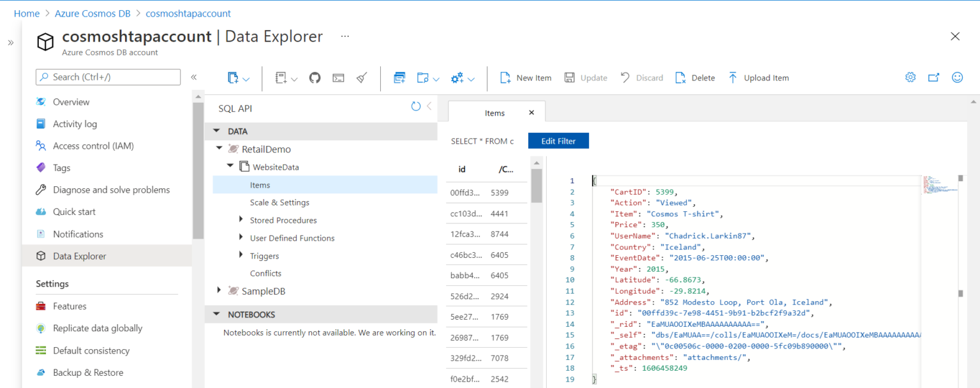The image size is (980, 388).
Task: Select the clear notebook broom icon
Action: click(x=362, y=77)
